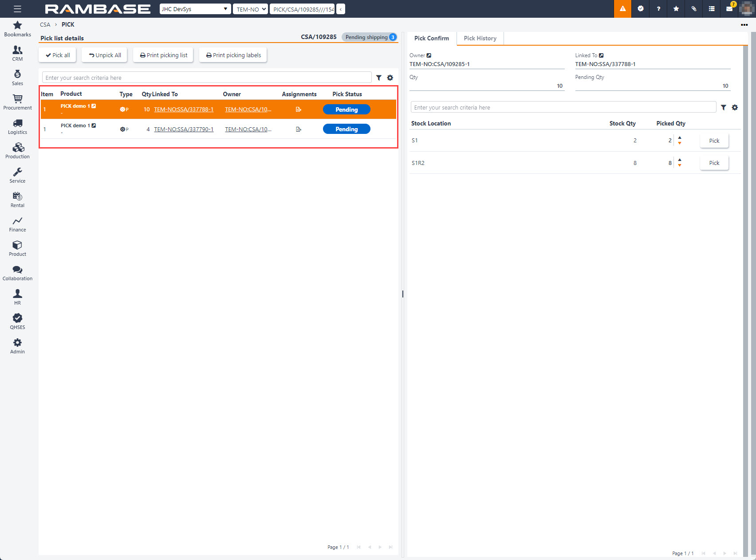Open the three-dots context menu
756x560 pixels.
pos(744,25)
